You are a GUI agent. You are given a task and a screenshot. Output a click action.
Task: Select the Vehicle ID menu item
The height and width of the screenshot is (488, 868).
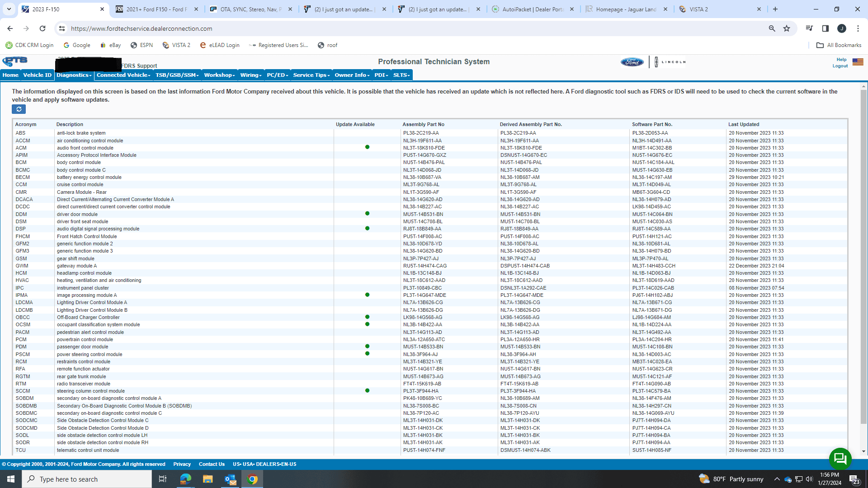[38, 75]
